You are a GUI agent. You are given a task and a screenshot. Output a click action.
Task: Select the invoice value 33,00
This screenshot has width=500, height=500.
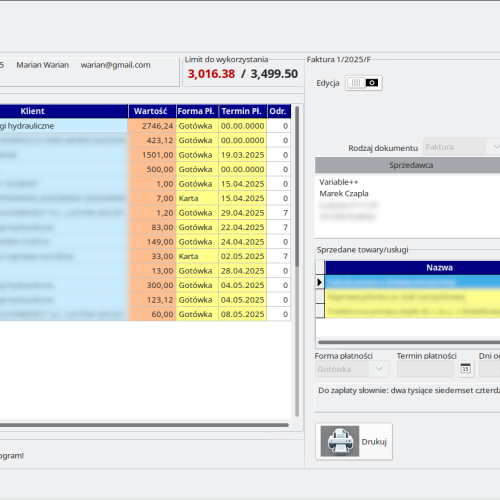coord(152,256)
